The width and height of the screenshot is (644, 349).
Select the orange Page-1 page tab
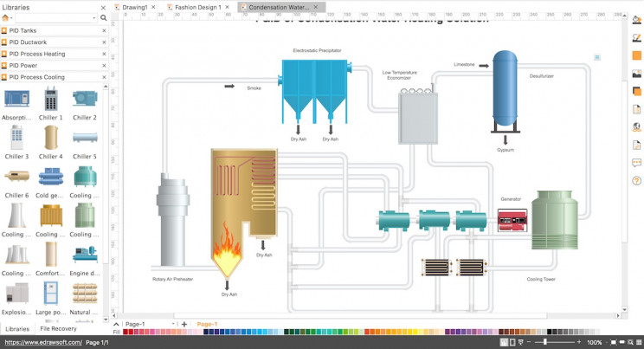pos(207,324)
